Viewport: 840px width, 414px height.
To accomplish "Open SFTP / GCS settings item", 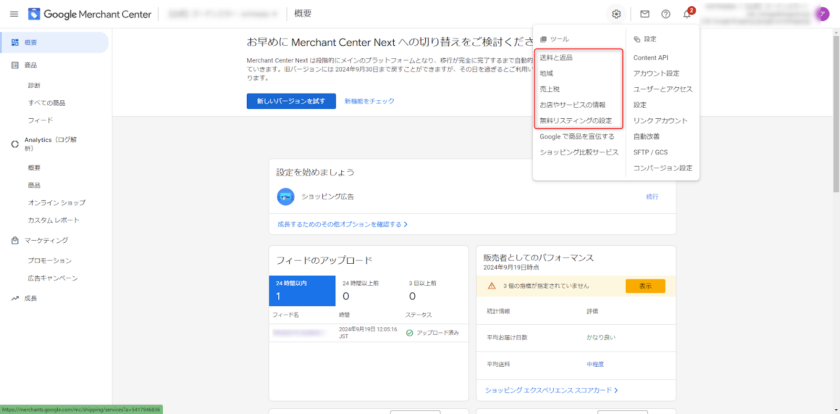I will coord(651,152).
